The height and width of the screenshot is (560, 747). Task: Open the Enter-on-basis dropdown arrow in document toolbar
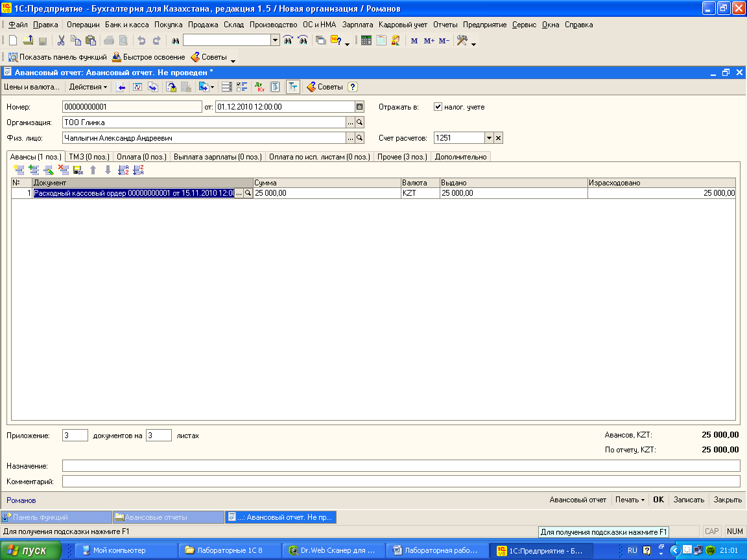[x=213, y=87]
